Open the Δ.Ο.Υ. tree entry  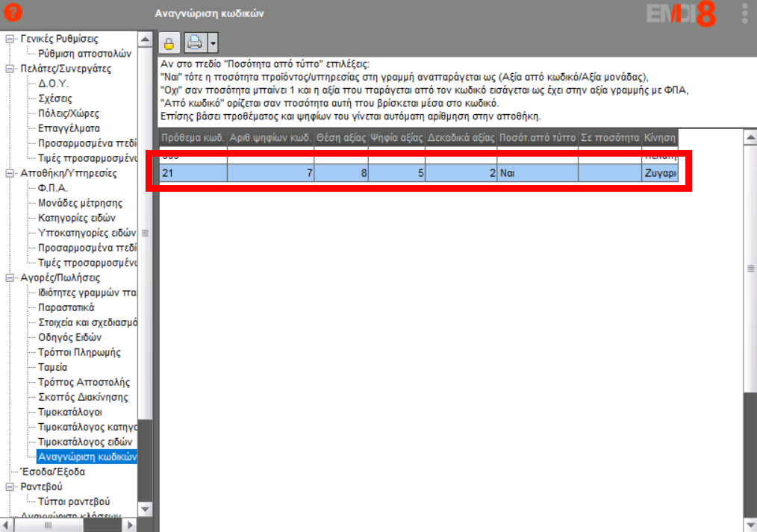tap(53, 84)
